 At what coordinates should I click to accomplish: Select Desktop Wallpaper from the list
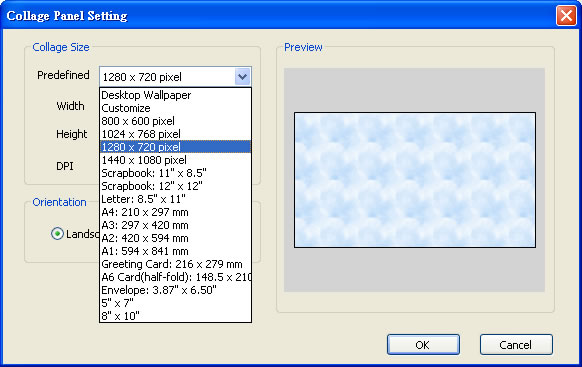175,95
